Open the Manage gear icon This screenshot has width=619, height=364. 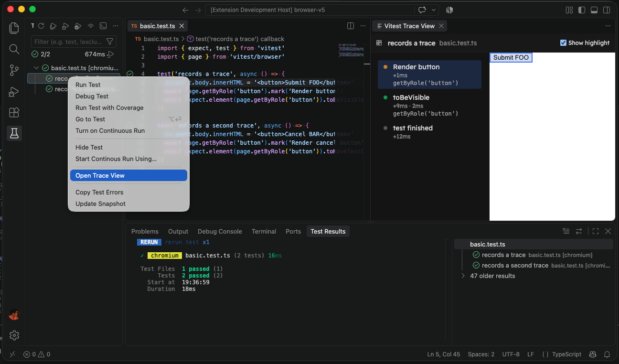pos(14,335)
